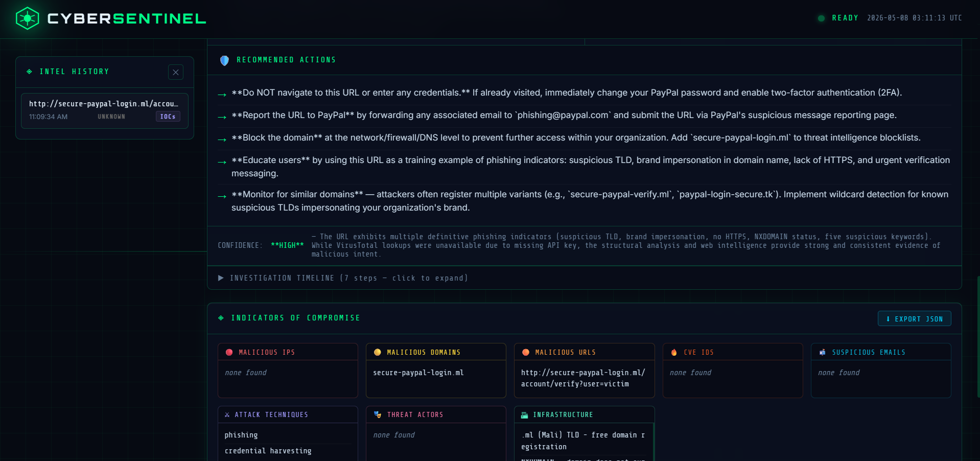The height and width of the screenshot is (461, 980).
Task: Click 'none found' under Malicious IPs
Action: pos(246,373)
